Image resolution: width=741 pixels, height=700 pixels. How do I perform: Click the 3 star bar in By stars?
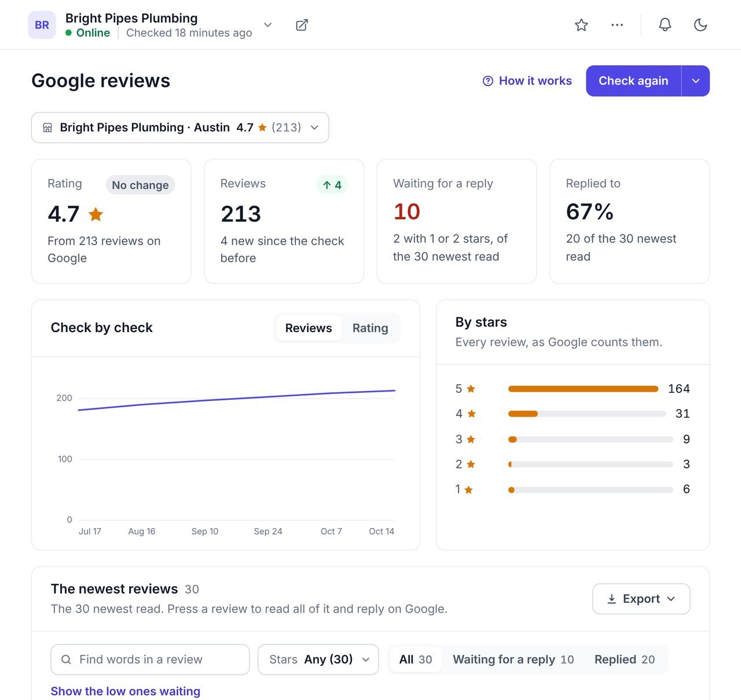click(x=590, y=440)
